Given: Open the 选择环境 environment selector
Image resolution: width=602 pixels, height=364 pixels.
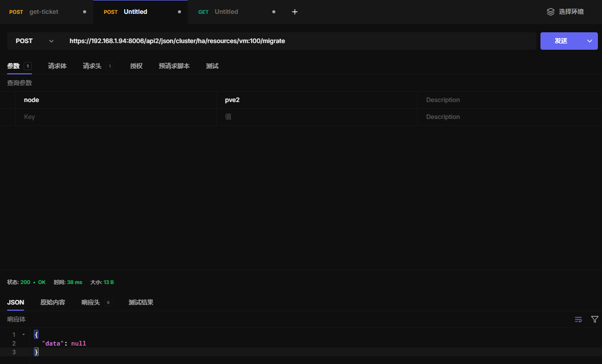Looking at the screenshot, I should pos(571,12).
